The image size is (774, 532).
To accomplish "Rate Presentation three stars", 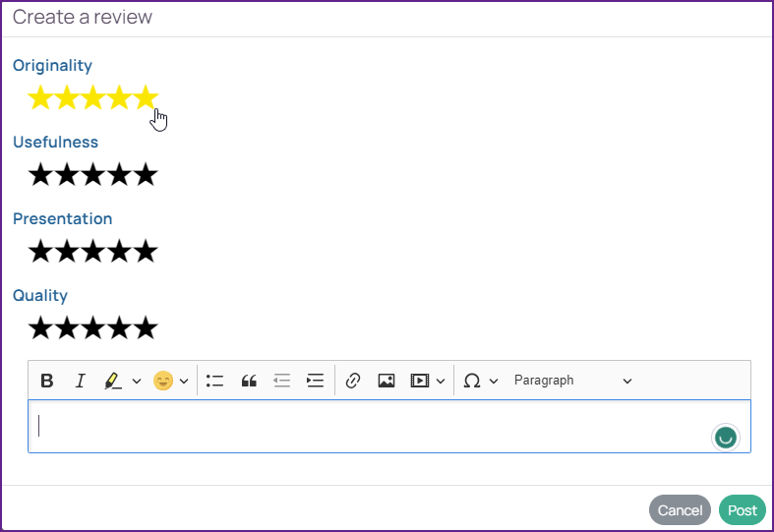I will coord(92,251).
